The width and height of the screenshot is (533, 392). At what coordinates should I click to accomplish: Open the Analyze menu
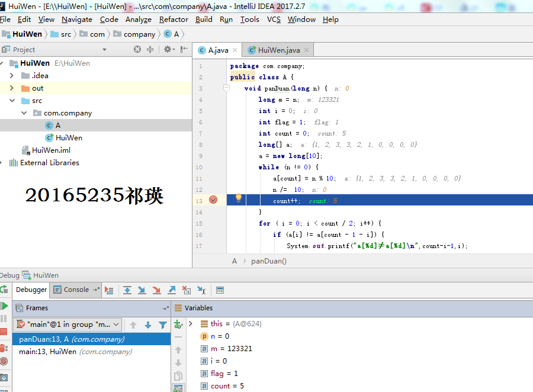(x=139, y=20)
